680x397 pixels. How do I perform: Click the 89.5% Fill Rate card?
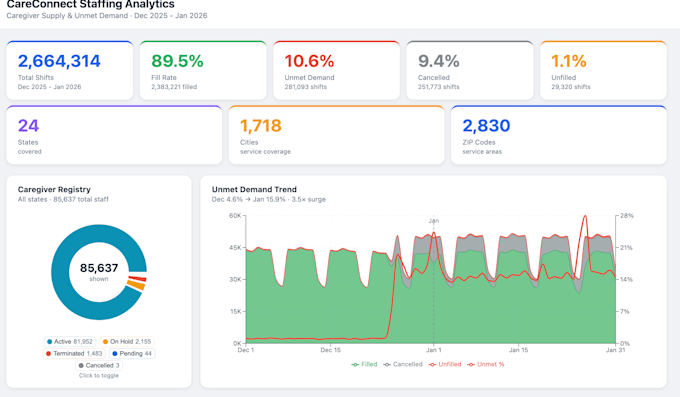[x=203, y=70]
